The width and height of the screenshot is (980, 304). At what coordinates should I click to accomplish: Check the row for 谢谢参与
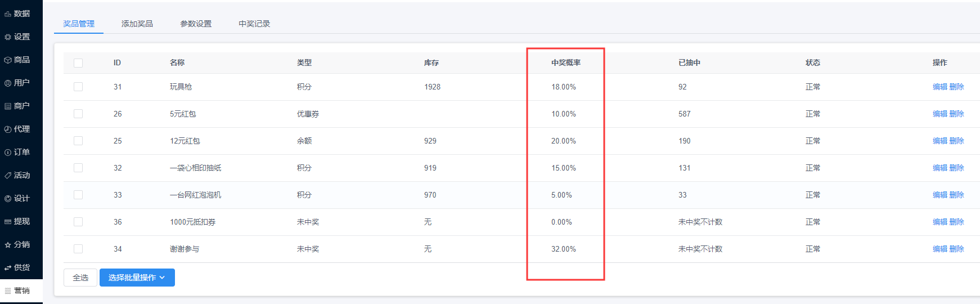78,249
